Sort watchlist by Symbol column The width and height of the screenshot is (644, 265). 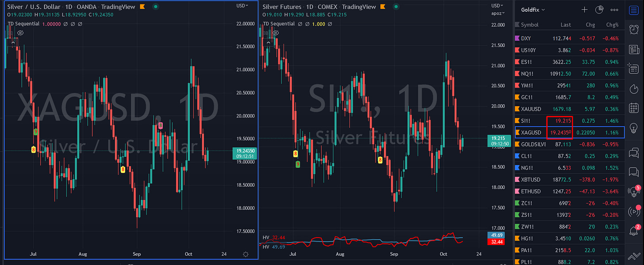click(529, 25)
